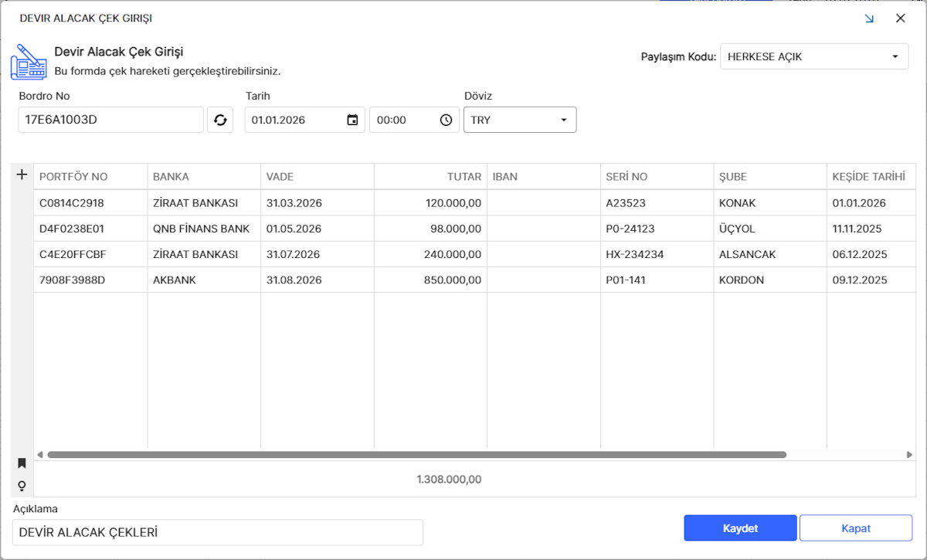927x560 pixels.
Task: Click the right scroll arrow of grid
Action: pyautogui.click(x=909, y=455)
